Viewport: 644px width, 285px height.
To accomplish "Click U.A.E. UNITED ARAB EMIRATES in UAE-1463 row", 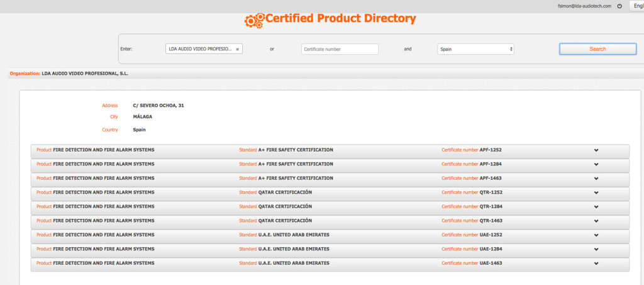I will click(294, 263).
